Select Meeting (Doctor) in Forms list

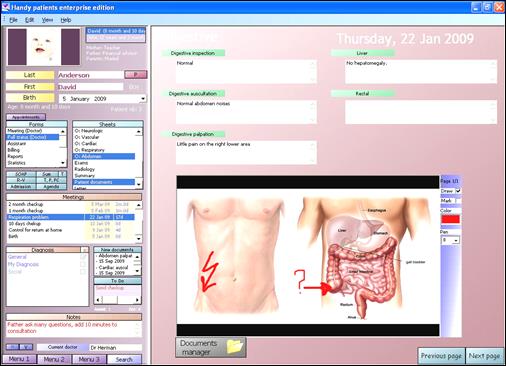coord(33,131)
